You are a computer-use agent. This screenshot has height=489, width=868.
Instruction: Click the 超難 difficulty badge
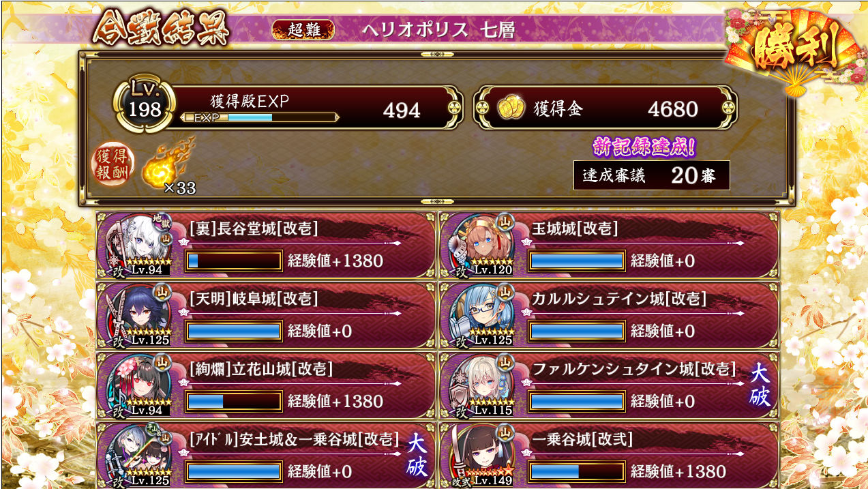tap(303, 29)
